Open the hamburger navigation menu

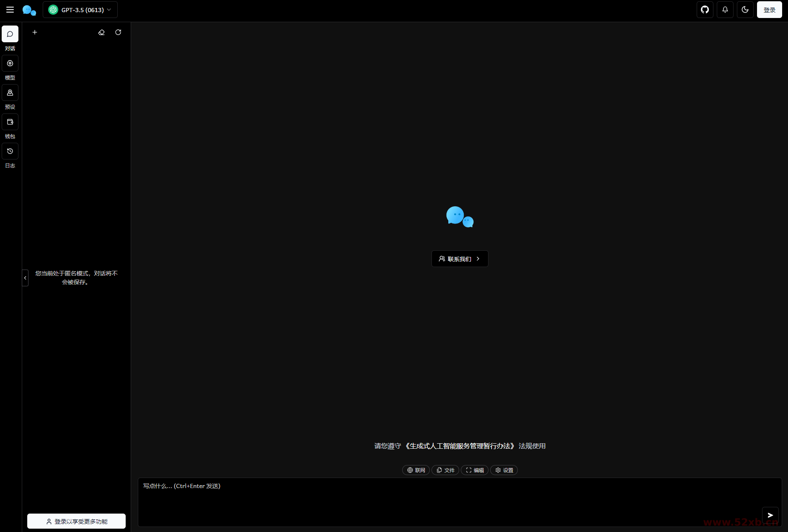[x=10, y=9]
